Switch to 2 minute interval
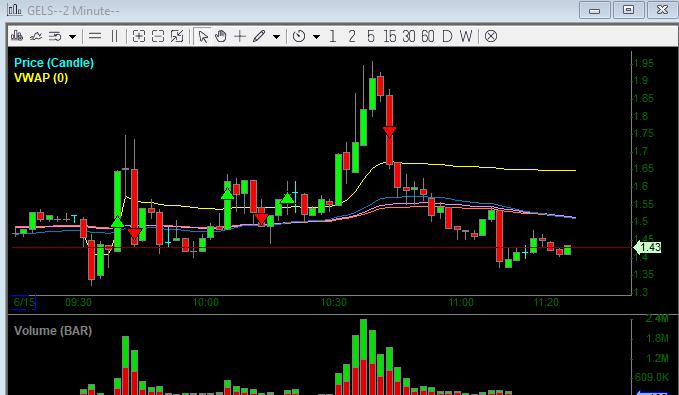This screenshot has width=679, height=395. (352, 36)
